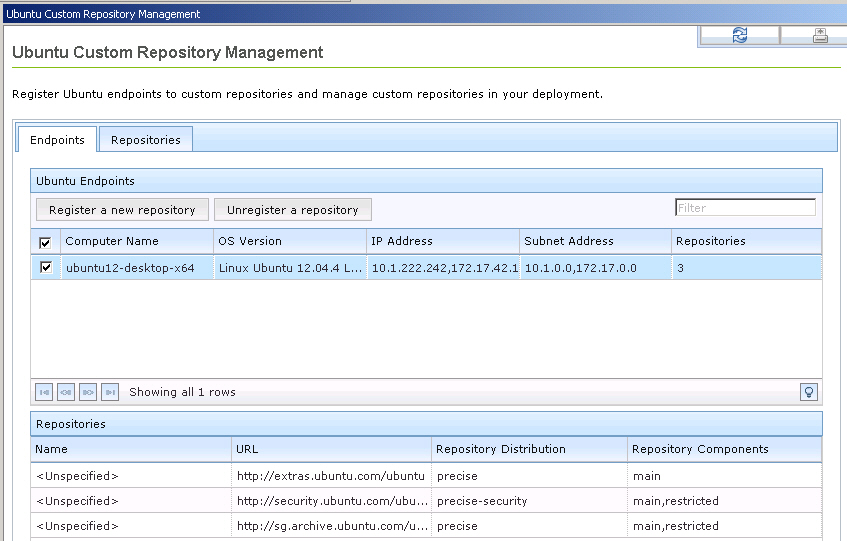Select the extras.ubuntu.com repository row

(331, 476)
